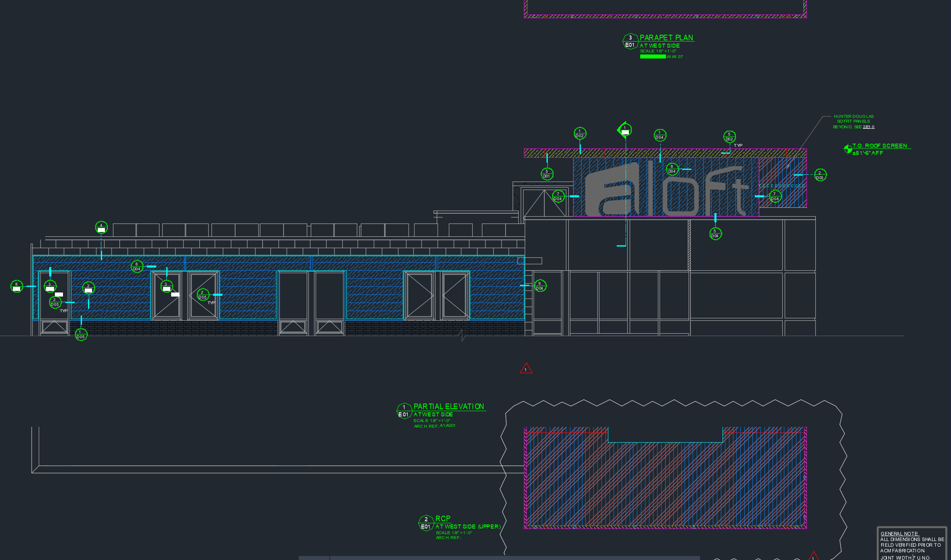This screenshot has height=560, width=951.
Task: Select the diamond section marker numbered 1
Action: [x=624, y=130]
